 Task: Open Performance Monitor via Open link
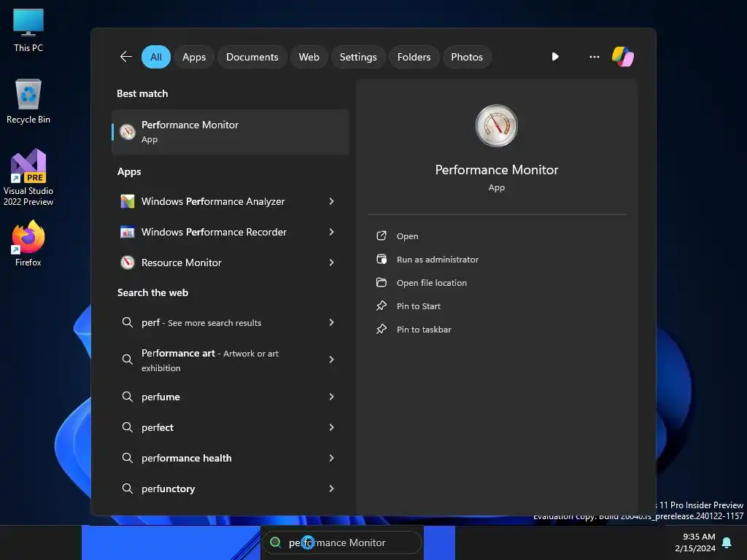coord(407,236)
